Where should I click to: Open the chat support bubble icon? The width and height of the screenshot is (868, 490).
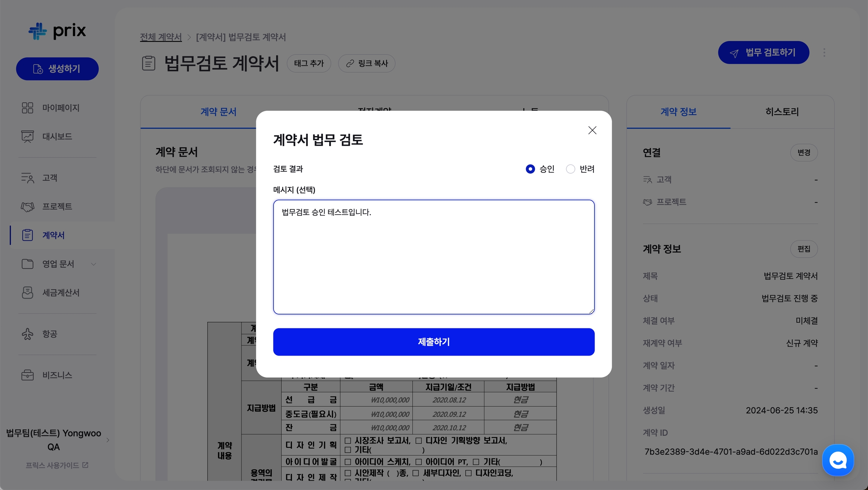tap(838, 460)
